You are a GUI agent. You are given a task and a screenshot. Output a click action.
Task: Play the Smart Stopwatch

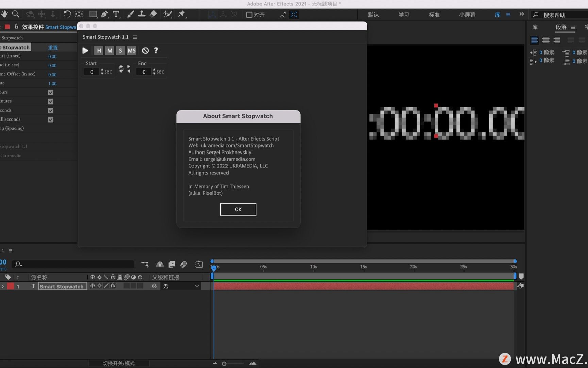85,51
